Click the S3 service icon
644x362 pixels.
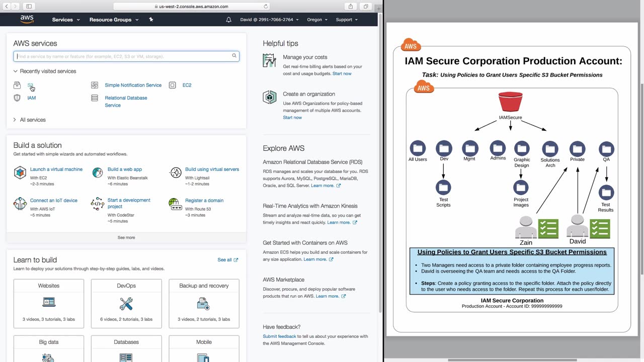[17, 85]
